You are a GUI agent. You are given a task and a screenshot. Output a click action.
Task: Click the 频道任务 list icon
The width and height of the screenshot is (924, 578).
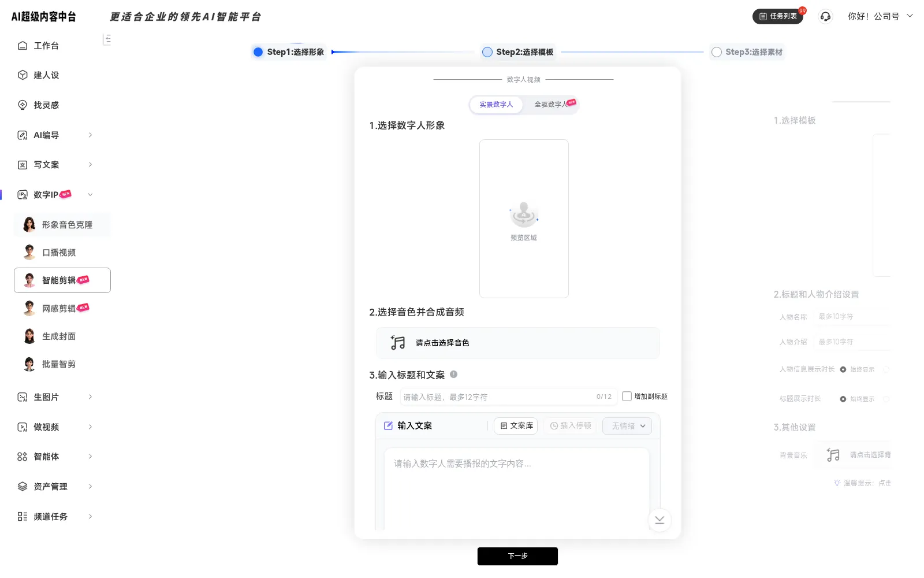click(23, 517)
